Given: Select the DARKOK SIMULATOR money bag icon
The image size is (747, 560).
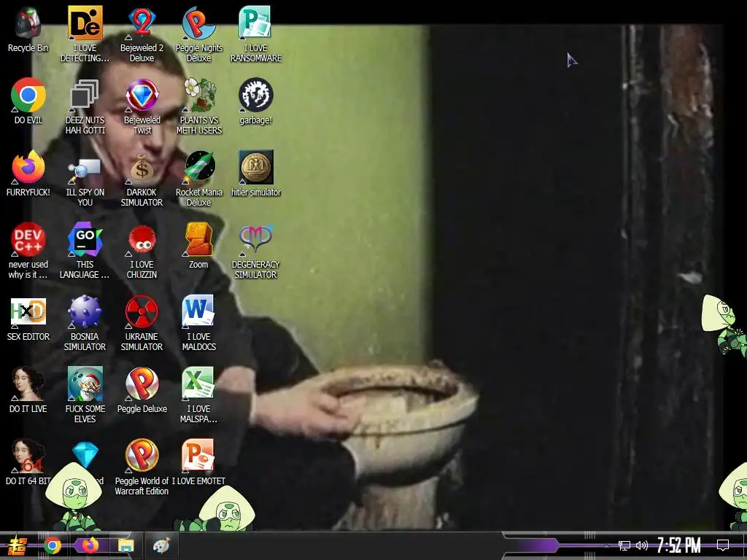Looking at the screenshot, I should coord(142,179).
